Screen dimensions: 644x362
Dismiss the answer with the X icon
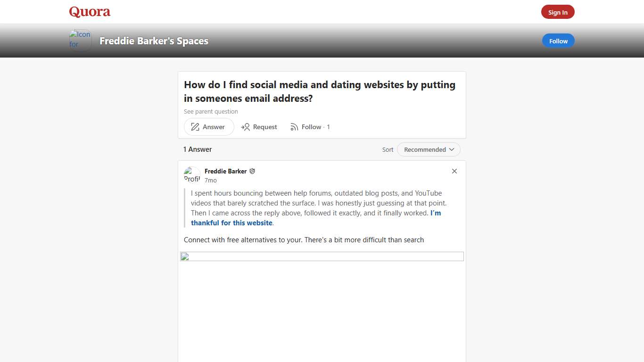pos(454,171)
